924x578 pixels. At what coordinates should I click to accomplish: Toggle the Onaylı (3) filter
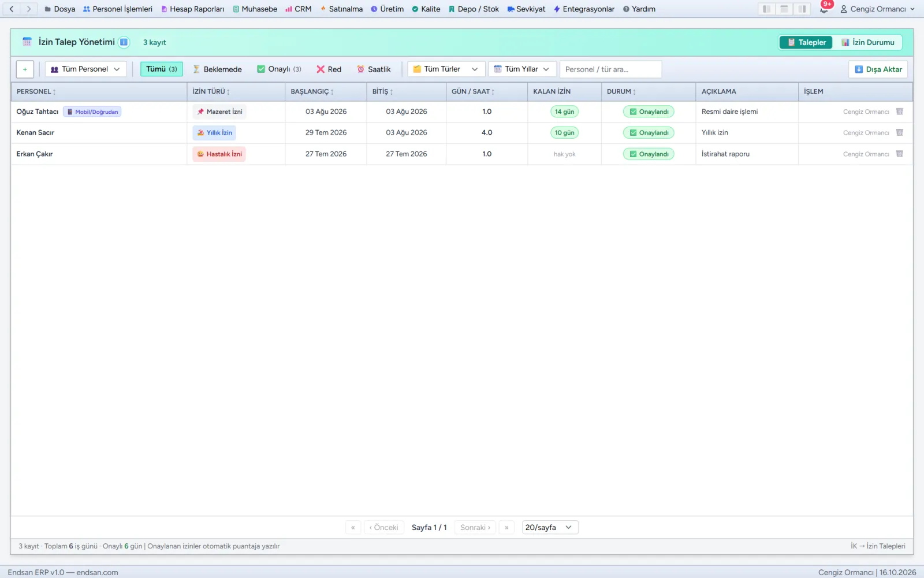pos(280,69)
